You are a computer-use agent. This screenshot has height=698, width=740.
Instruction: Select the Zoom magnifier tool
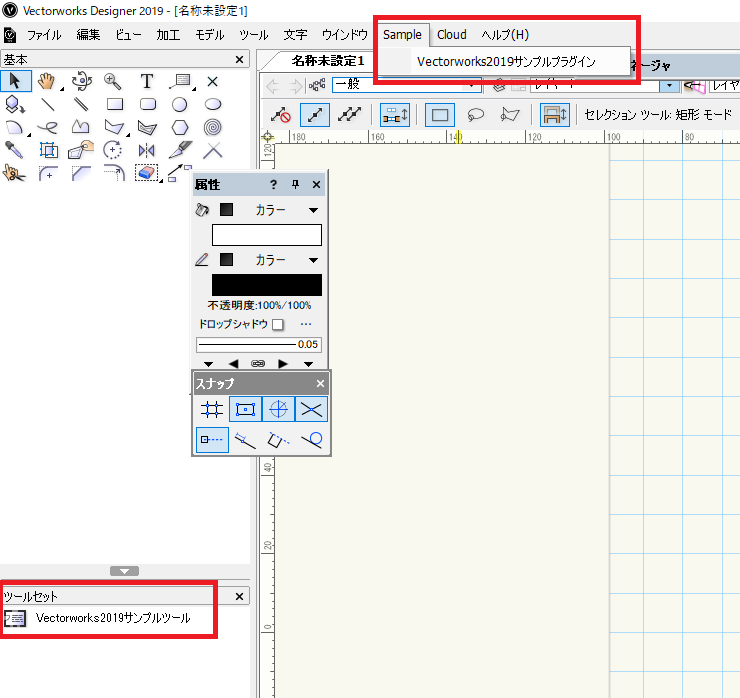(113, 81)
